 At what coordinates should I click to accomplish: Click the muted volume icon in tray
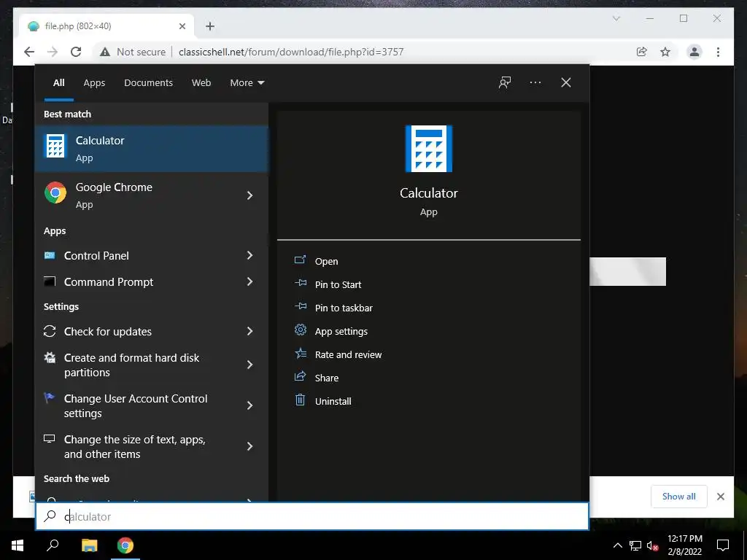(x=652, y=545)
